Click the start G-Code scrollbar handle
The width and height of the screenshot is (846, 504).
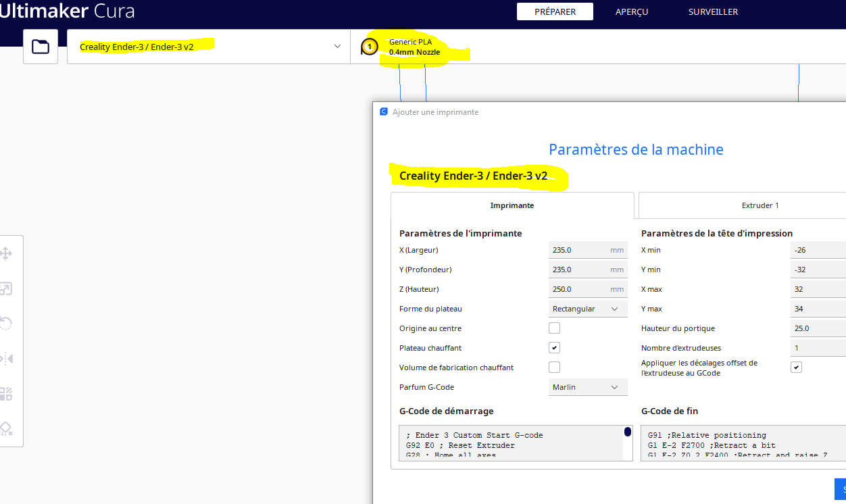628,432
